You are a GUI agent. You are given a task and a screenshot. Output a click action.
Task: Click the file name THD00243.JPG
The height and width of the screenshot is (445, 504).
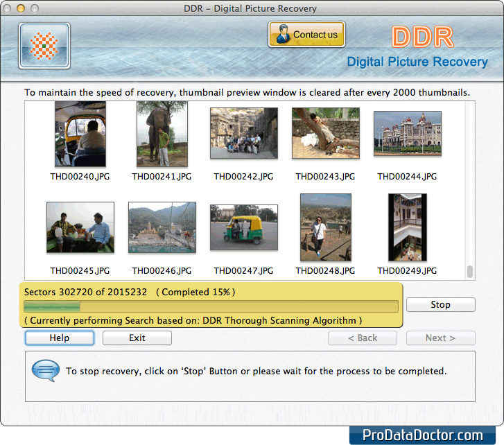point(325,176)
